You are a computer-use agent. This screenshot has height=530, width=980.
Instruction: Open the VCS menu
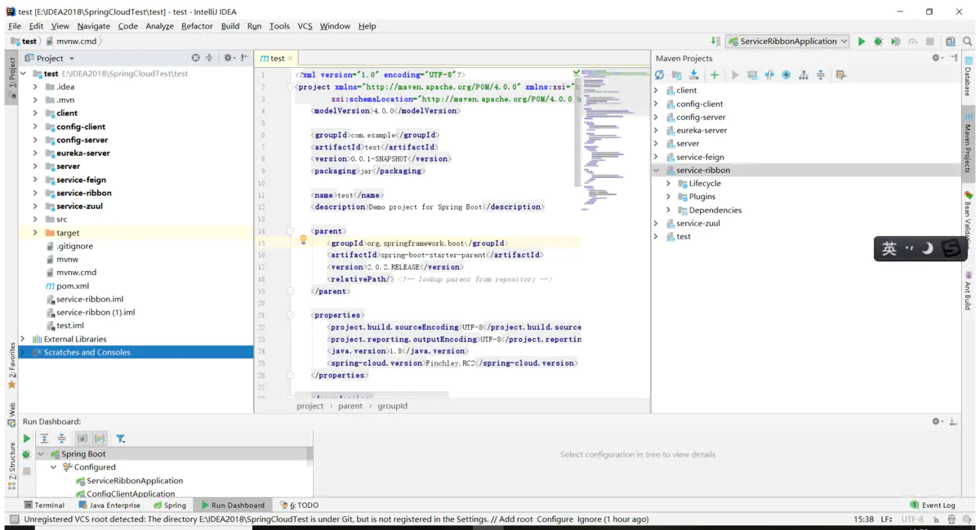[x=305, y=26]
